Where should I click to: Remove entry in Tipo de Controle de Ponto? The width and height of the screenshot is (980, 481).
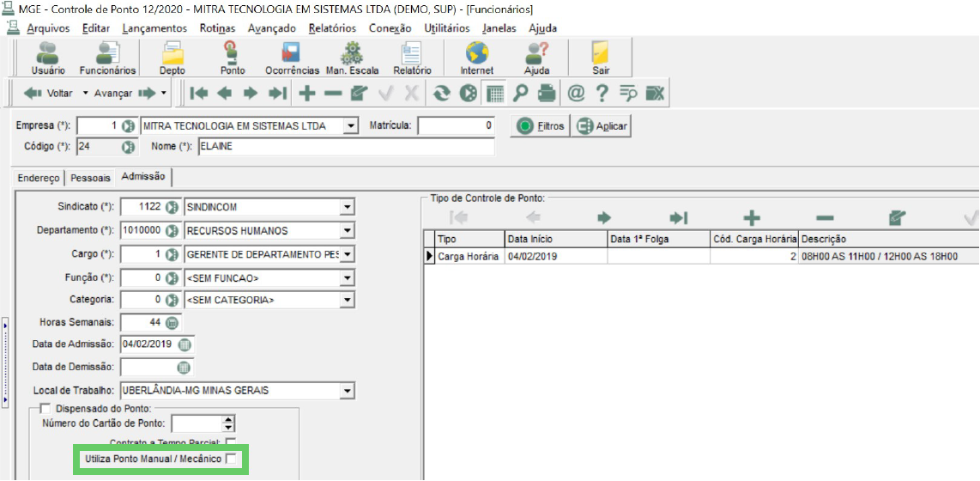(825, 217)
